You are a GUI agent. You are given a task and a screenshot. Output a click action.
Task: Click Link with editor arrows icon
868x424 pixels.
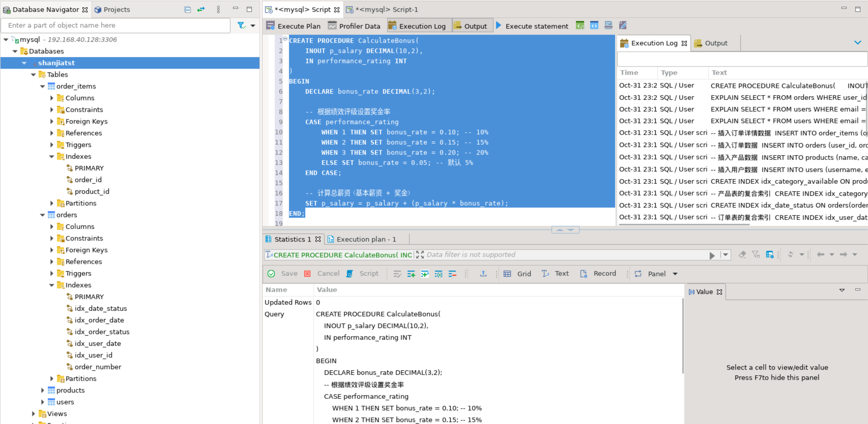[x=201, y=9]
